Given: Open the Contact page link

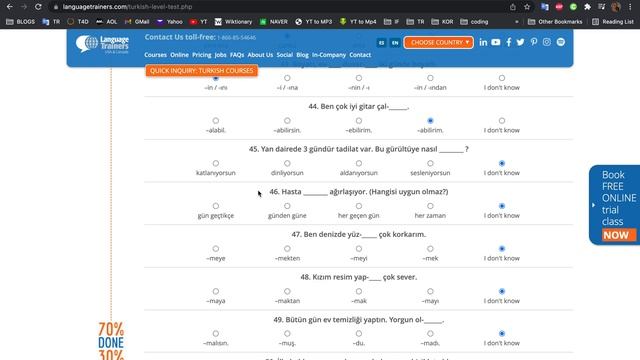Looking at the screenshot, I should (x=360, y=55).
